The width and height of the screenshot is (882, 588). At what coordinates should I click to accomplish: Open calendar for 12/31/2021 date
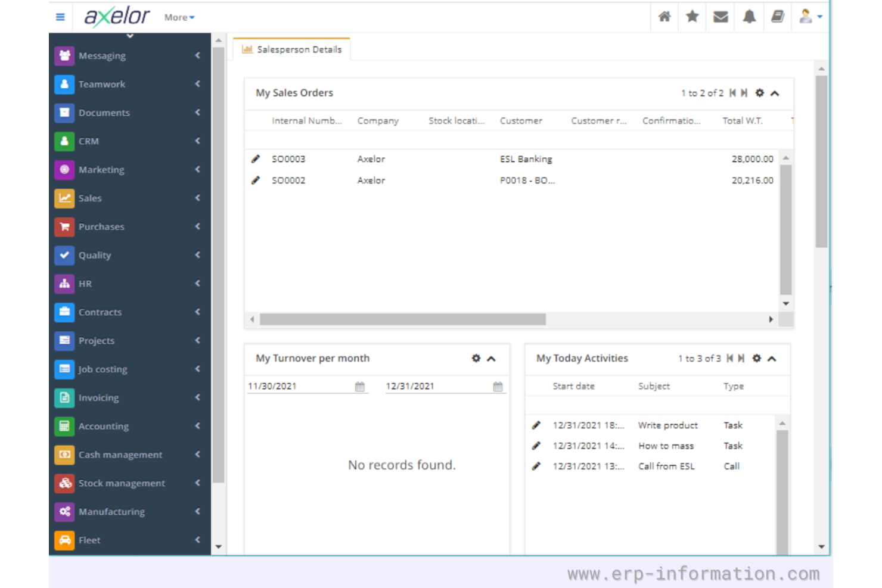click(498, 387)
